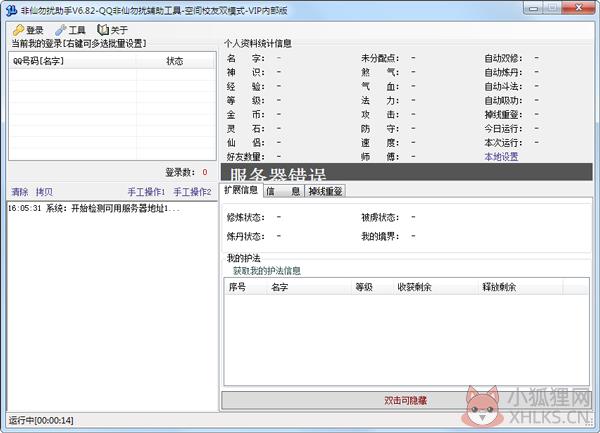The width and height of the screenshot is (600, 433).
Task: Click the 本次运行 label
Action: 503,143
